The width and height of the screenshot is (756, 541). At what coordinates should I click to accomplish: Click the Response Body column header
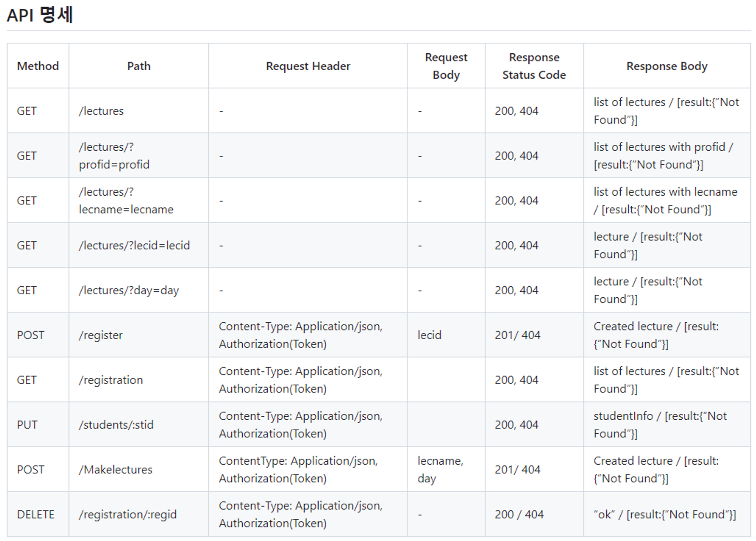coord(667,66)
